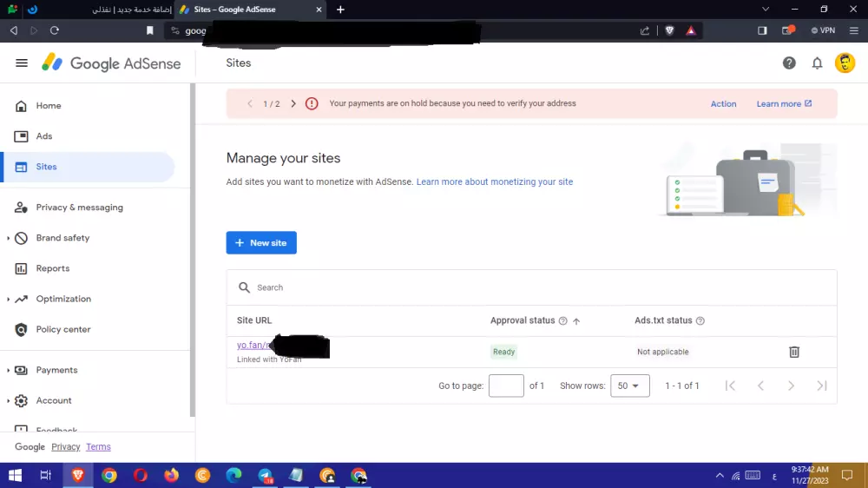
Task: Sort by Approval status arrow
Action: tap(576, 321)
